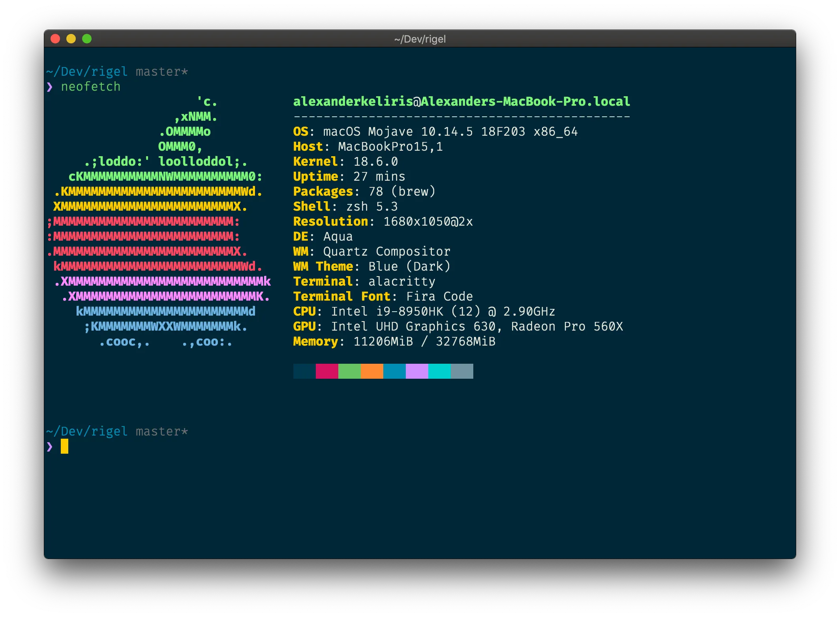Click the red close window button
840x617 pixels.
(x=55, y=39)
